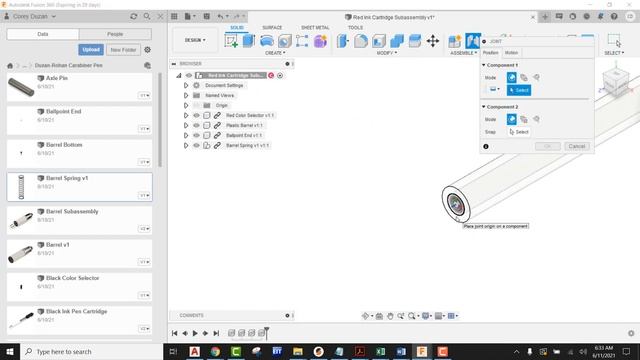
Task: Collapse the Component 1 section
Action: pyautogui.click(x=484, y=65)
